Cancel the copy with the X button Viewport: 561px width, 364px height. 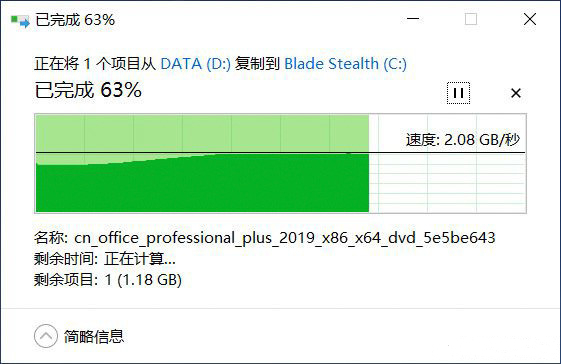[x=516, y=93]
